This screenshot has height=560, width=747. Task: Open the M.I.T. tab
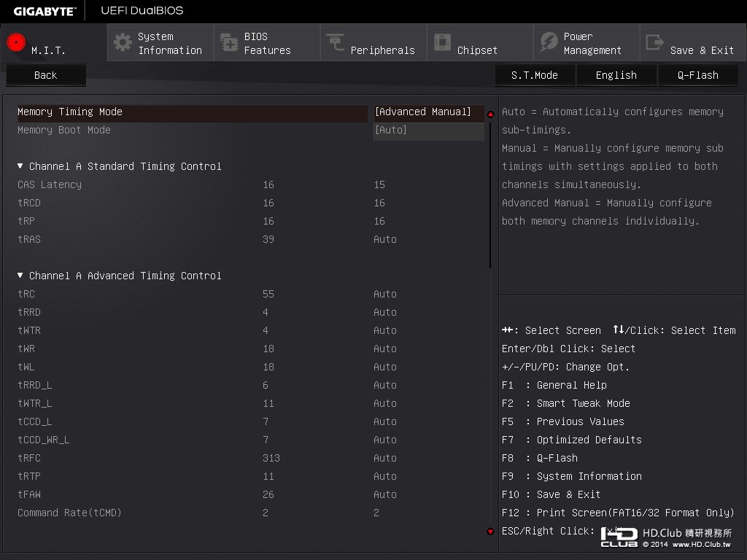pyautogui.click(x=54, y=42)
